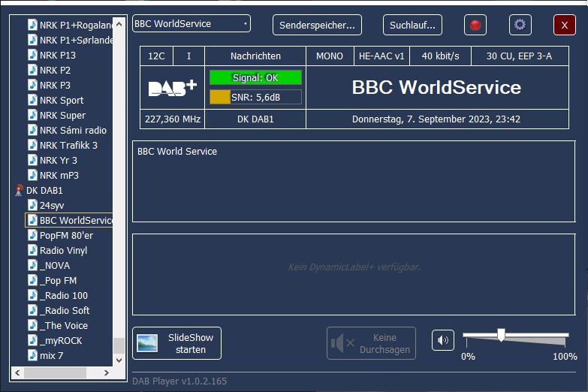Click the music note icon beside 24syv
588x392 pixels.
(x=32, y=205)
